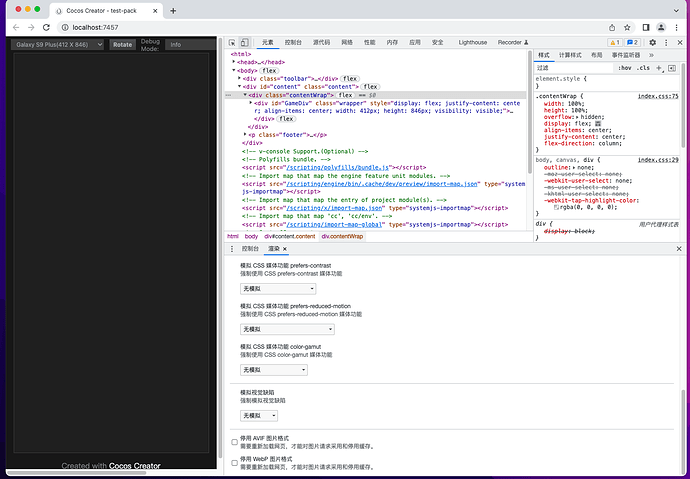
Task: Activate the inspect element picker icon
Action: point(232,43)
